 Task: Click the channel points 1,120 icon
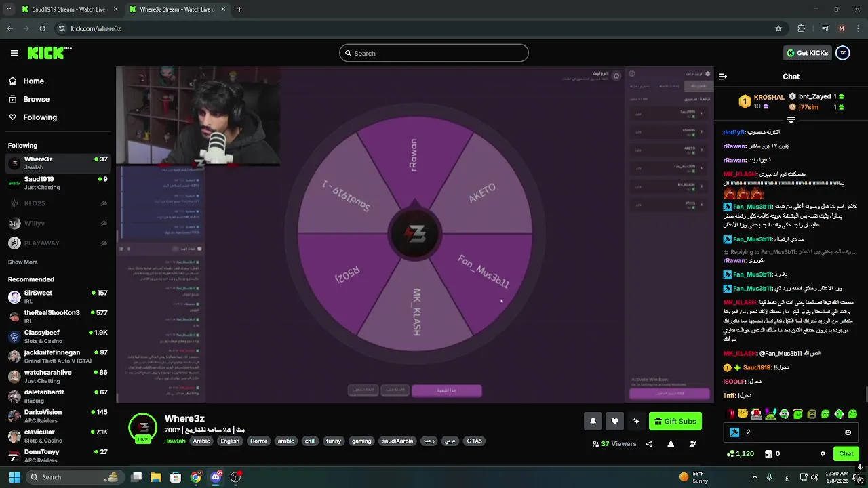pyautogui.click(x=730, y=453)
